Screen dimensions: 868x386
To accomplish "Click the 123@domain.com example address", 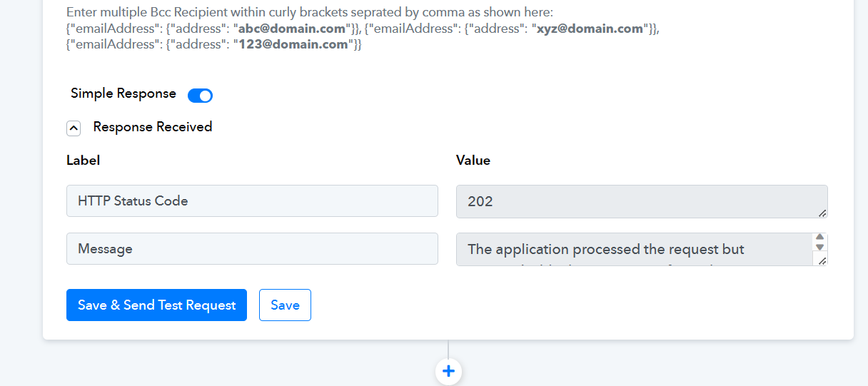I will (x=293, y=44).
